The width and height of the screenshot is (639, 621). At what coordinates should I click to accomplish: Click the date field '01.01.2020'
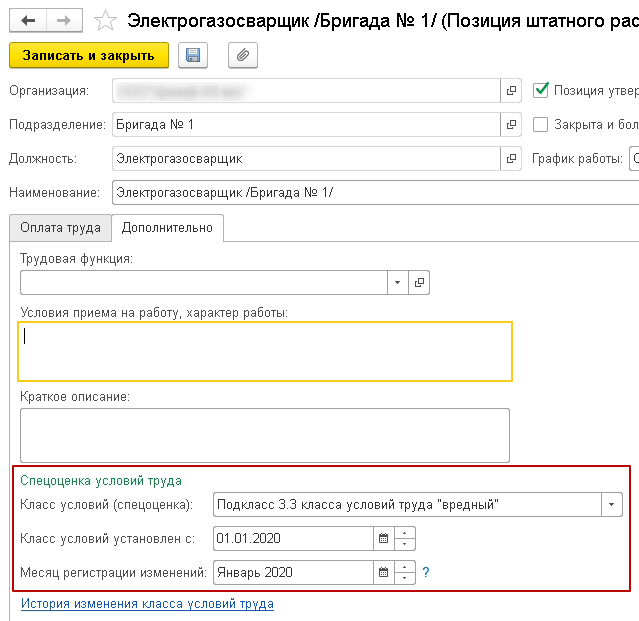tap(293, 539)
